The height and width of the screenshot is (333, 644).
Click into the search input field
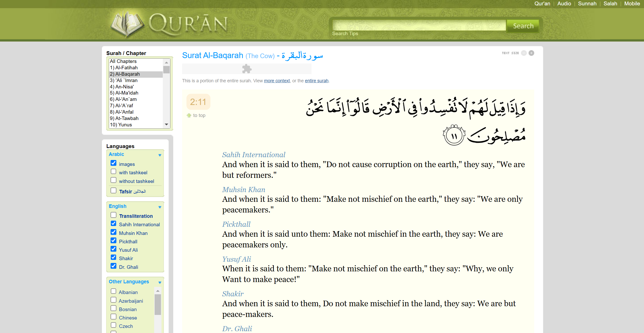click(x=419, y=25)
